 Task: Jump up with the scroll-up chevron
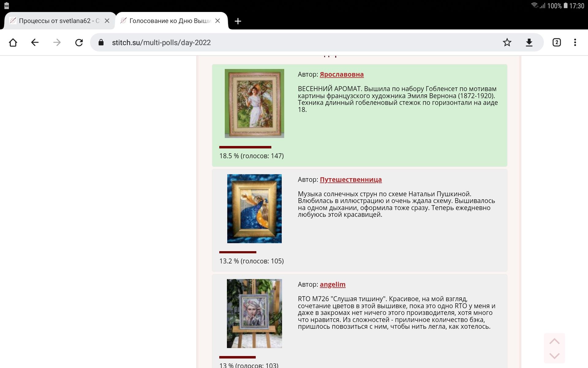pos(554,341)
